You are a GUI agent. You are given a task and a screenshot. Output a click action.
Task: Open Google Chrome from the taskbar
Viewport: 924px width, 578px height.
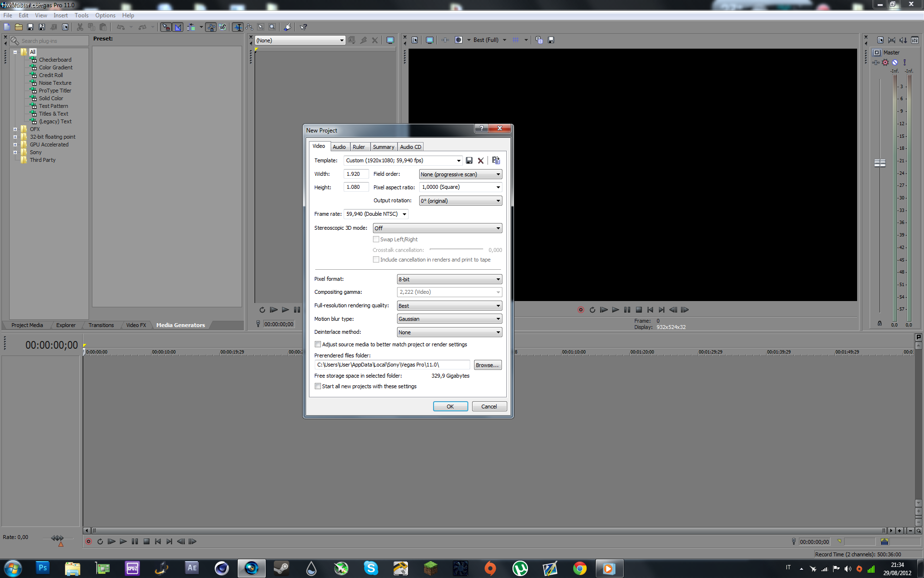tap(579, 568)
